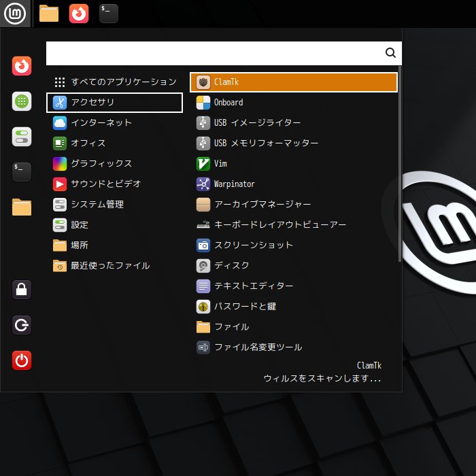Screen dimensions: 476x476
Task: Launch Firefox from the menu favorites sidebar
Action: (x=22, y=66)
